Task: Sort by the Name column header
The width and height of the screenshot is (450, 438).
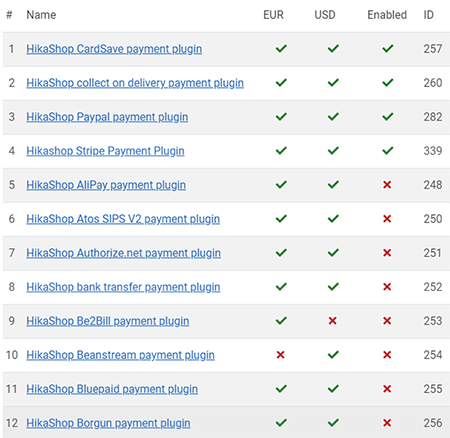Action: coord(41,15)
